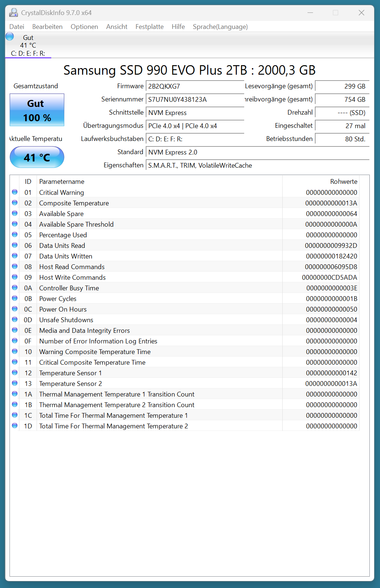This screenshot has height=588, width=380.
Task: Click the ID column header
Action: coord(28,182)
